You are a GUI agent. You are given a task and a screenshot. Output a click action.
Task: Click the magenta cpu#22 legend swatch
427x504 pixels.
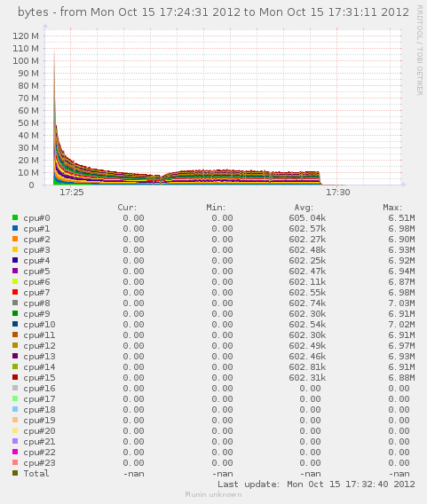tap(15, 452)
